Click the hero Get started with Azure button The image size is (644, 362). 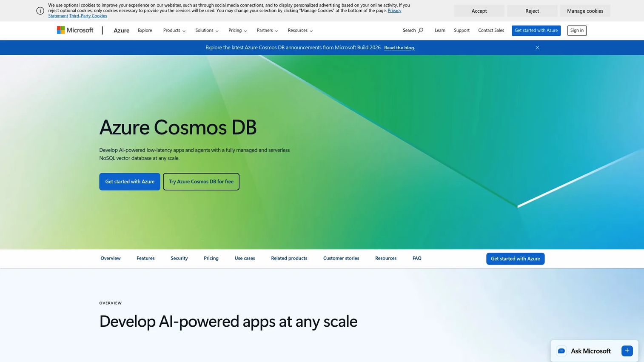(130, 182)
